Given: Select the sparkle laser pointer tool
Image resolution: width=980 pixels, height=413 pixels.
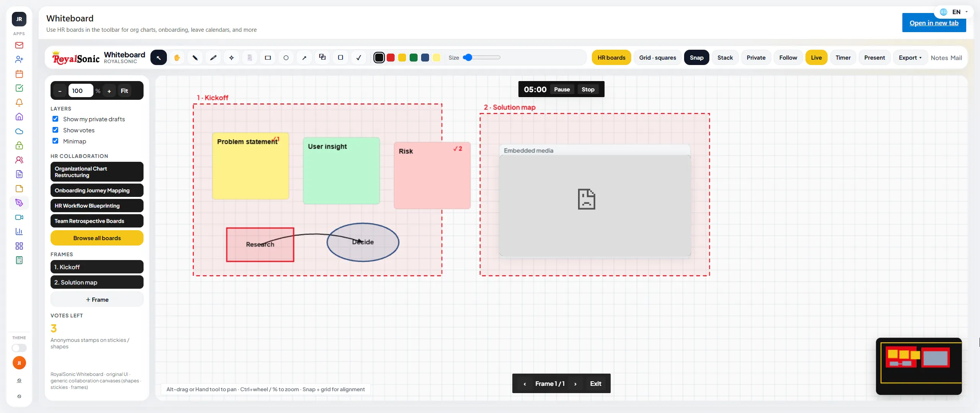Looking at the screenshot, I should pyautogui.click(x=232, y=58).
